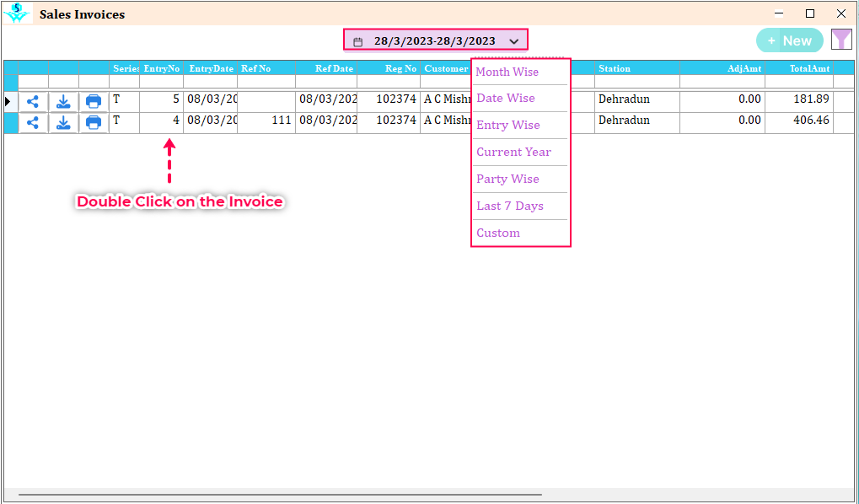Screen dimensions: 859x504
Task: Open the filter funnel icon
Action: [x=841, y=40]
